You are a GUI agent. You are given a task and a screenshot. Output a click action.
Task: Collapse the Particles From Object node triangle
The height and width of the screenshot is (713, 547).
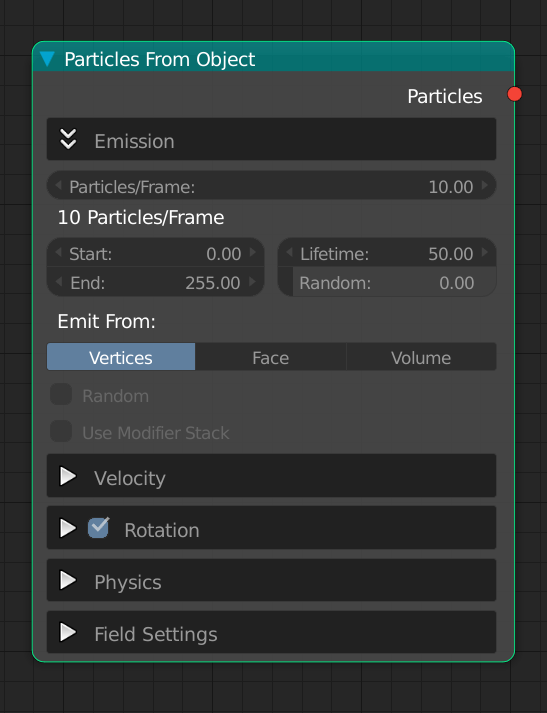point(47,59)
